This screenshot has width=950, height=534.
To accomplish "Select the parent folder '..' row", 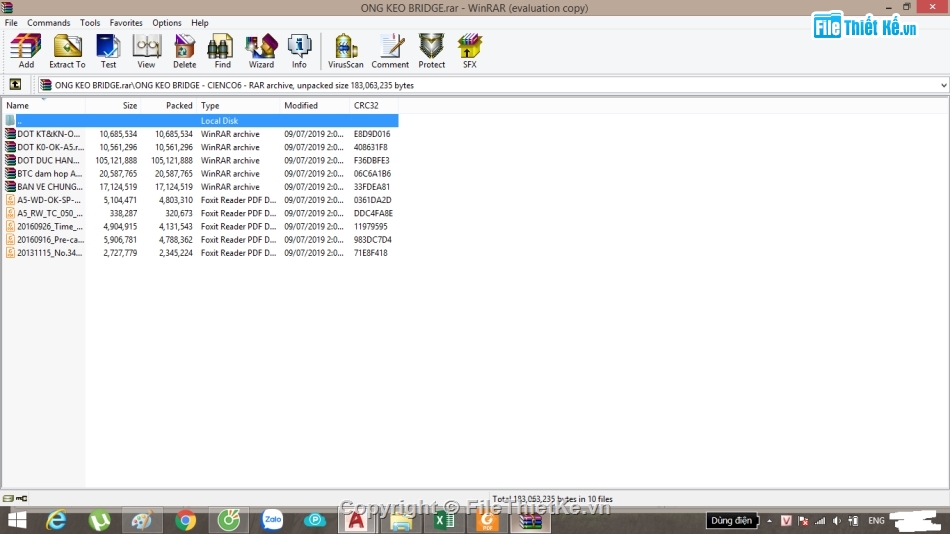I will [x=201, y=121].
